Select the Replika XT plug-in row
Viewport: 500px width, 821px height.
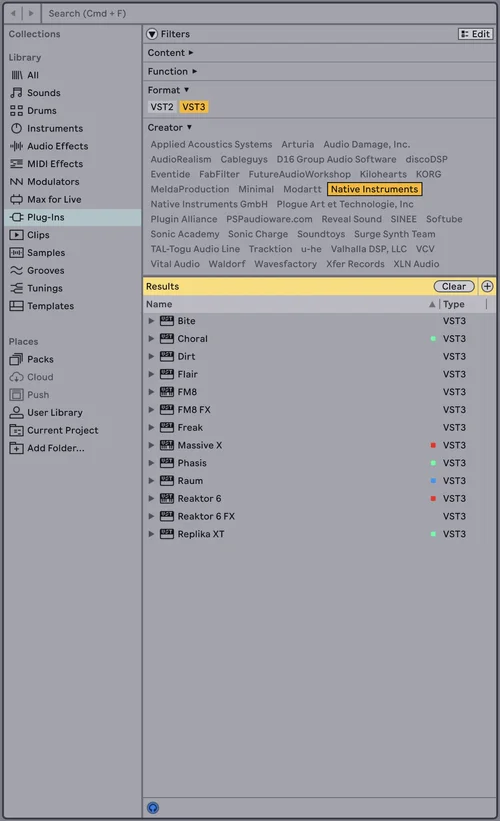[319, 534]
